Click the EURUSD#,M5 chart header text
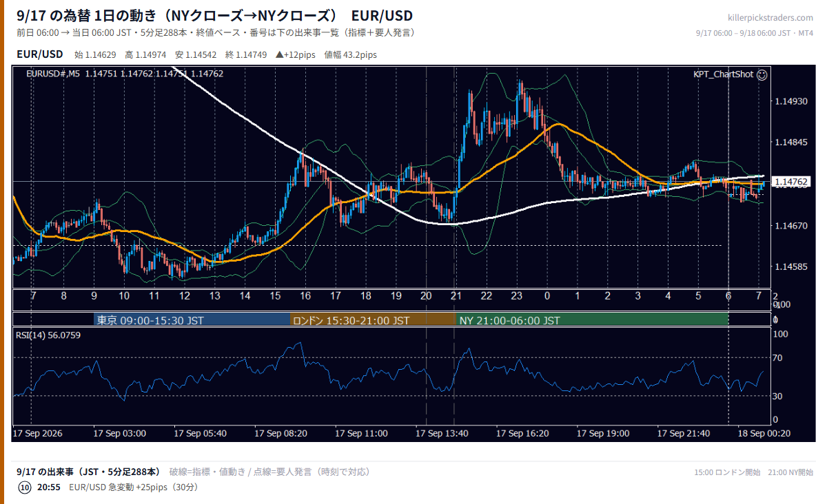Screen dimensions: 827x504 click(x=54, y=74)
